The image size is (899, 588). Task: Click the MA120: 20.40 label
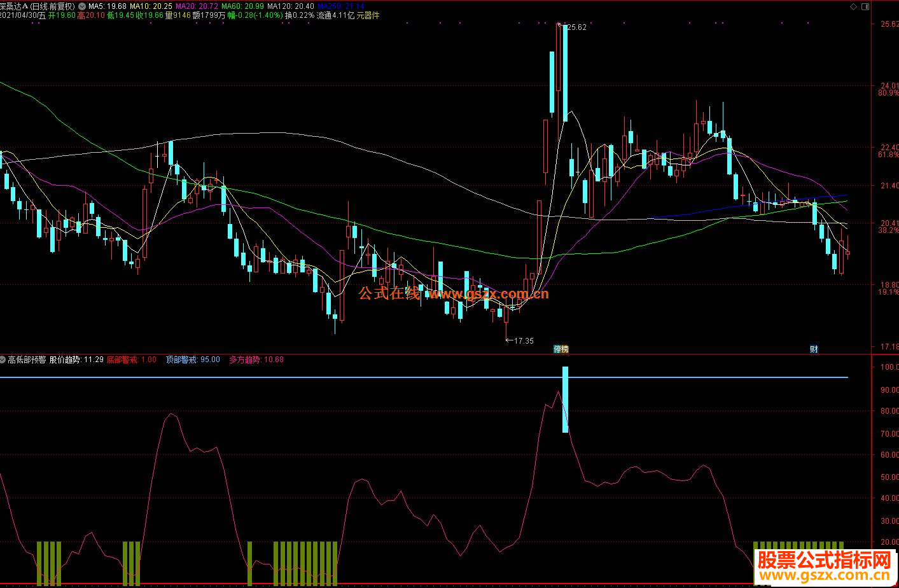pos(290,6)
